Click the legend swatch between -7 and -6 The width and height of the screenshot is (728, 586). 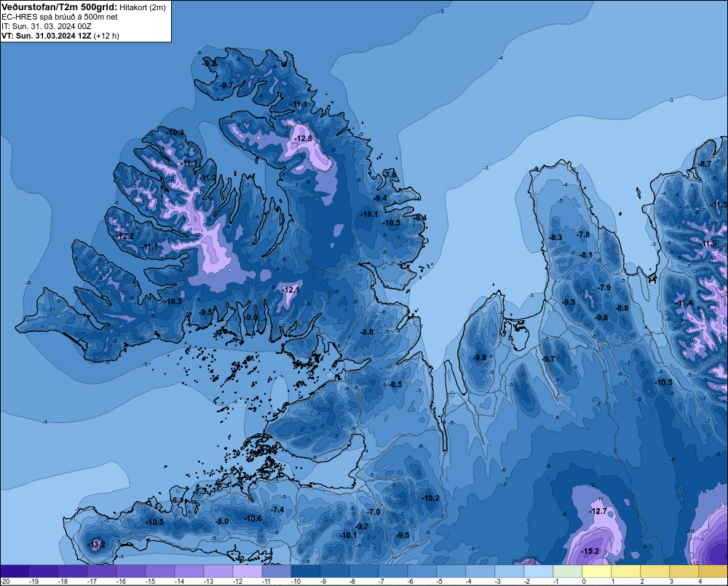point(393,571)
